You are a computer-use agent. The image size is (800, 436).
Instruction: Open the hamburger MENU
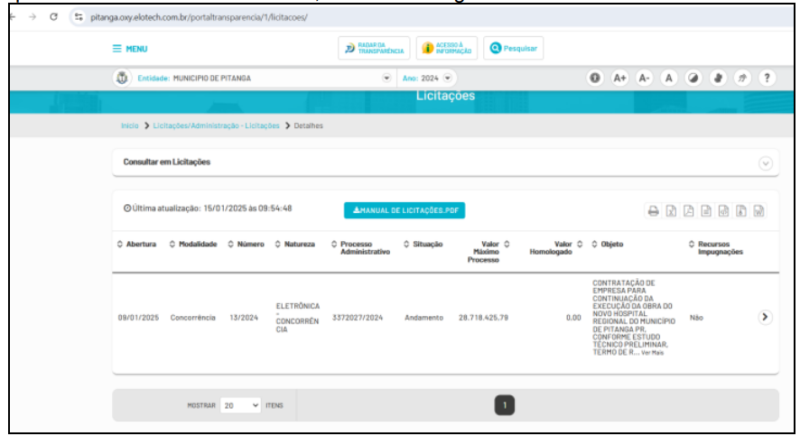pos(130,48)
